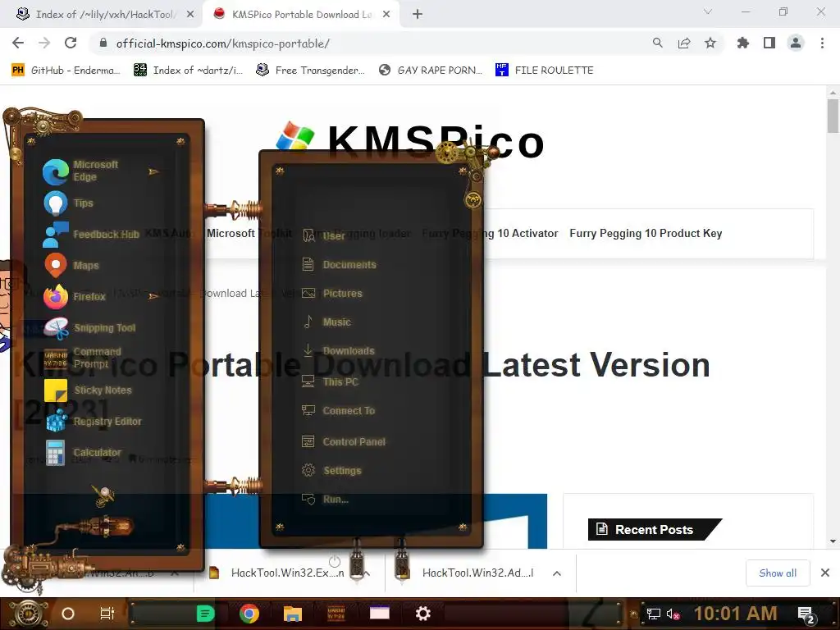The width and height of the screenshot is (840, 630).
Task: Open a new browser tab
Action: tap(418, 15)
